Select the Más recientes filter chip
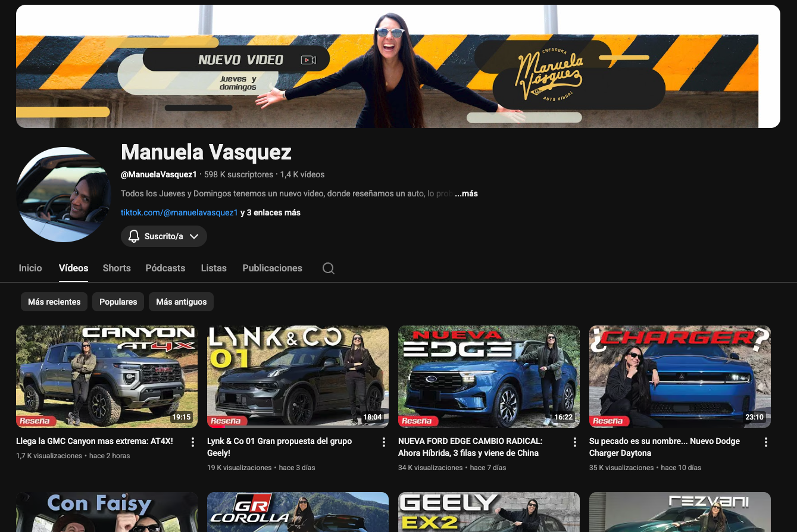The height and width of the screenshot is (532, 797). point(54,302)
